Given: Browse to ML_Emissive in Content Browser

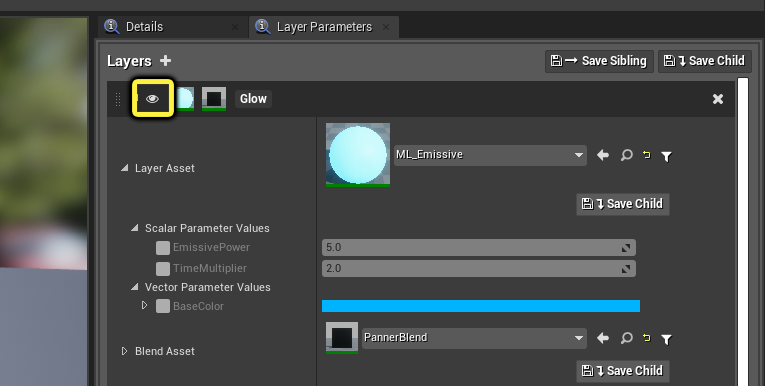Looking at the screenshot, I should tap(626, 155).
